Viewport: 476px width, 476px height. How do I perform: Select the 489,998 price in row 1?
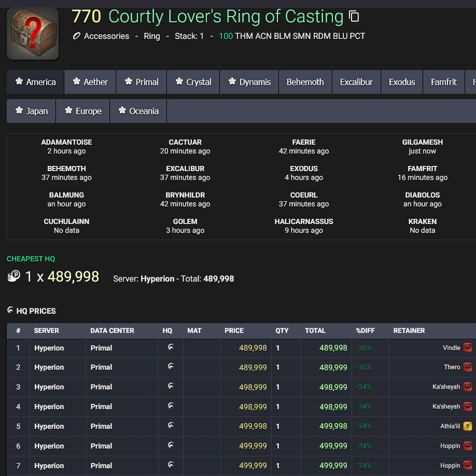[x=253, y=348]
